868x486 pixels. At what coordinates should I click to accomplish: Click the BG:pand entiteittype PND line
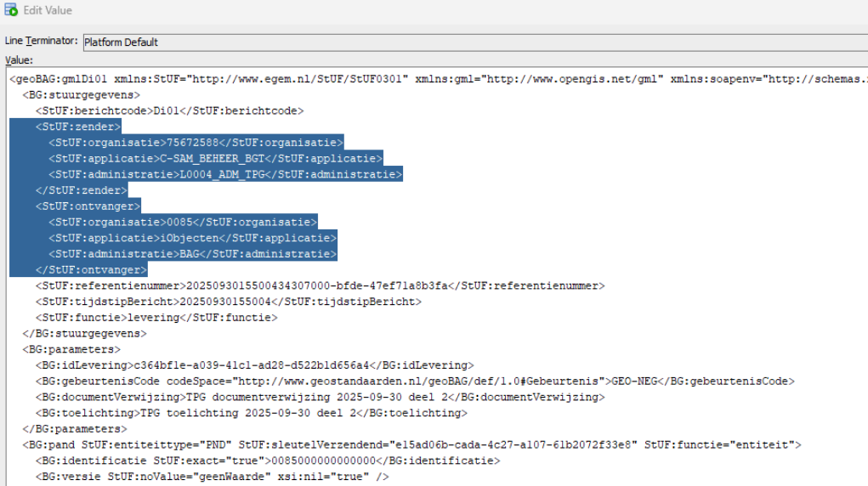[411, 445]
